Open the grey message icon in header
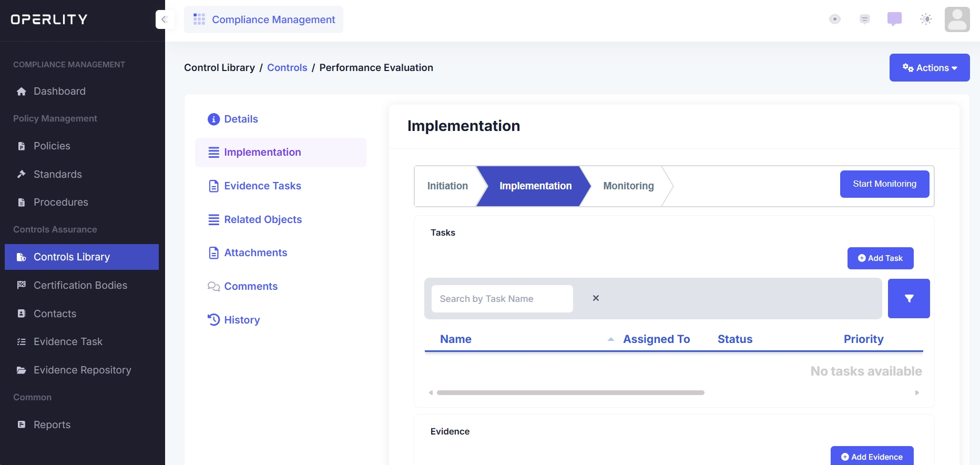This screenshot has width=980, height=465. point(864,19)
